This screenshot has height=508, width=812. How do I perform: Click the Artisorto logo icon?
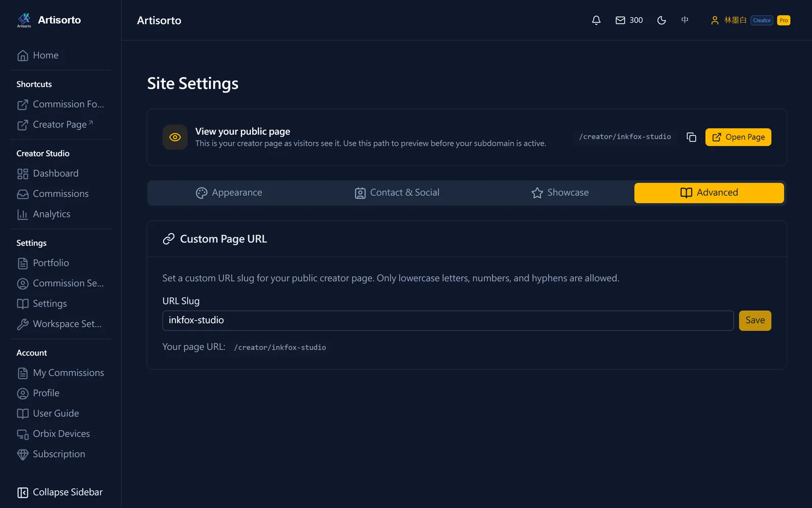pyautogui.click(x=24, y=20)
